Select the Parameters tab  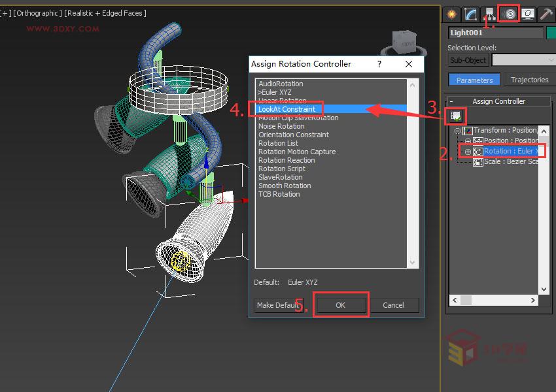pos(474,79)
